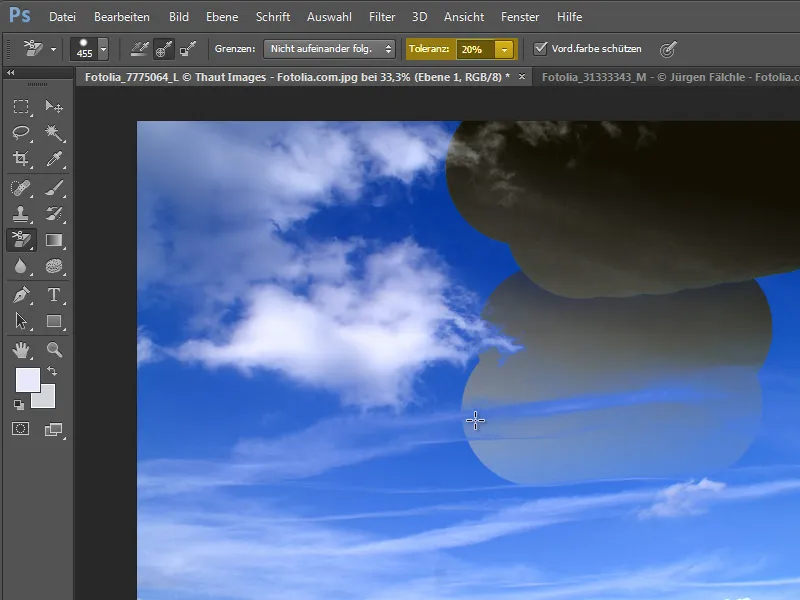Enable sampling once mode
Screen dimensions: 800x600
(x=164, y=49)
